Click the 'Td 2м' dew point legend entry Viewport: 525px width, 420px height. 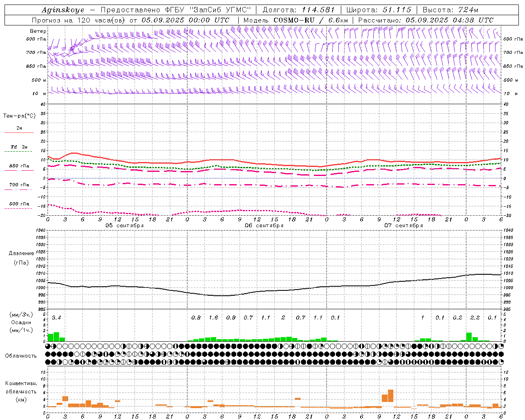19,147
